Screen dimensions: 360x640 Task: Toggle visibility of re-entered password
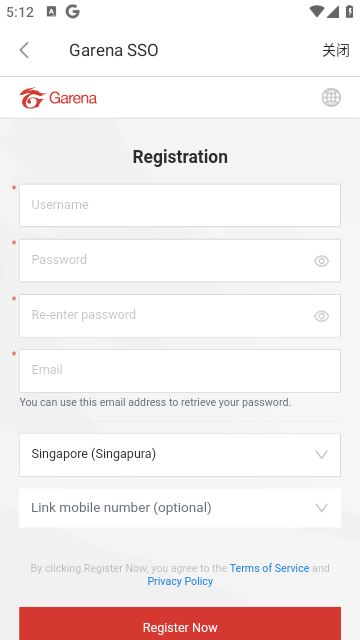321,316
